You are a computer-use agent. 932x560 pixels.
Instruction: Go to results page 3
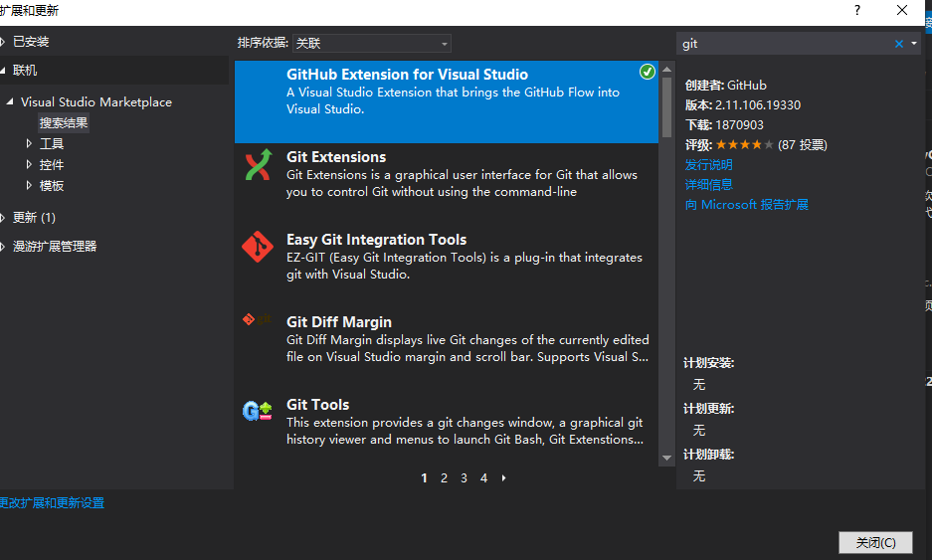[464, 478]
